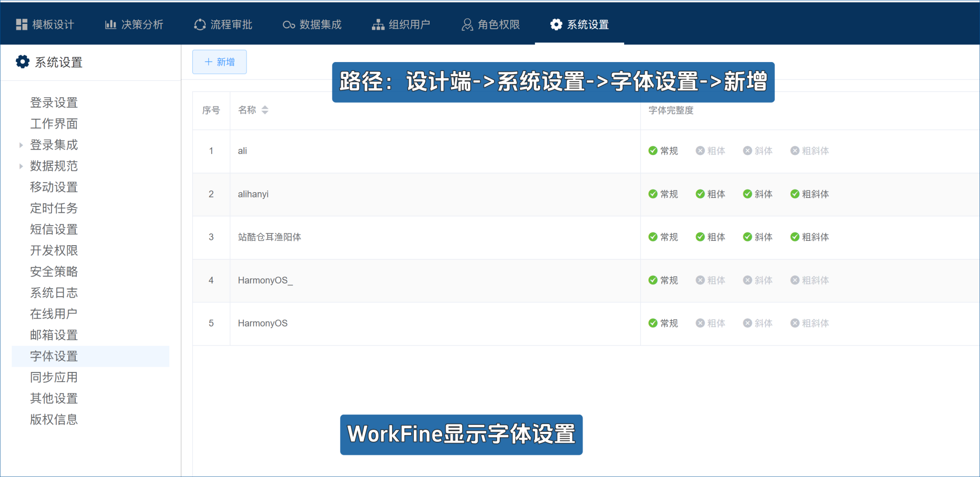Select 移动设置 sidebar item
This screenshot has width=980, height=477.
click(54, 187)
